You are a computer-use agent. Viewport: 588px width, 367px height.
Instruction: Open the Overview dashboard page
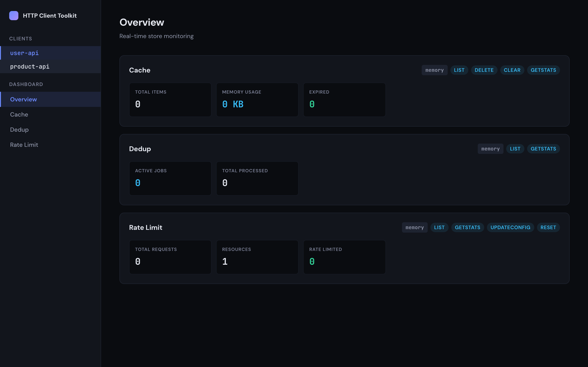coord(23,99)
